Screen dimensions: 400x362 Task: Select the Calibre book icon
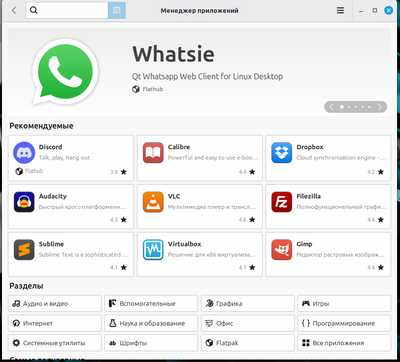(153, 153)
